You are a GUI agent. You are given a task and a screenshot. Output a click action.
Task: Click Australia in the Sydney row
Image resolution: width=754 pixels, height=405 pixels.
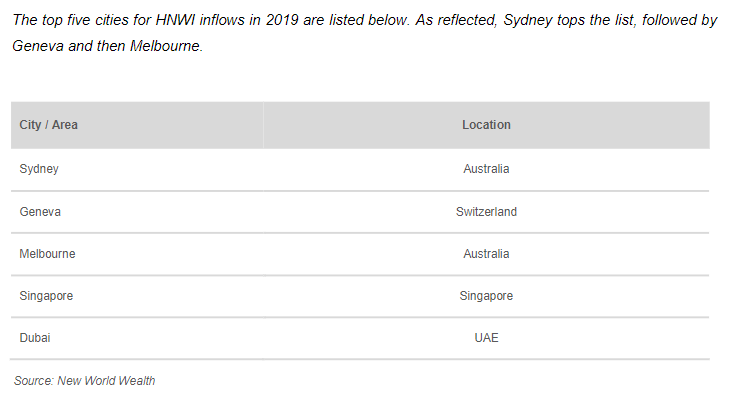486,169
